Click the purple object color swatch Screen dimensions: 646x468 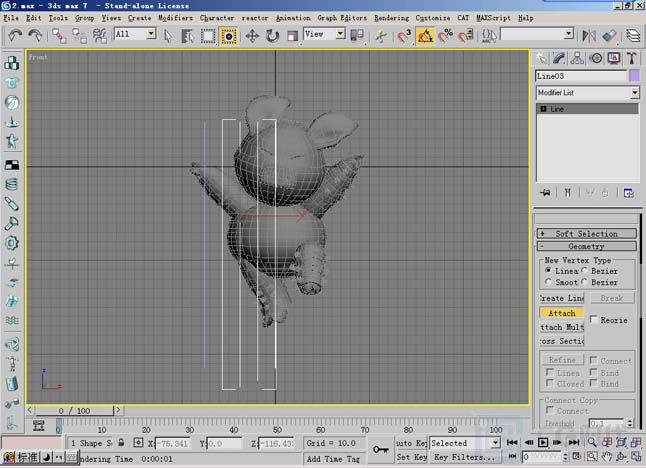[x=634, y=76]
